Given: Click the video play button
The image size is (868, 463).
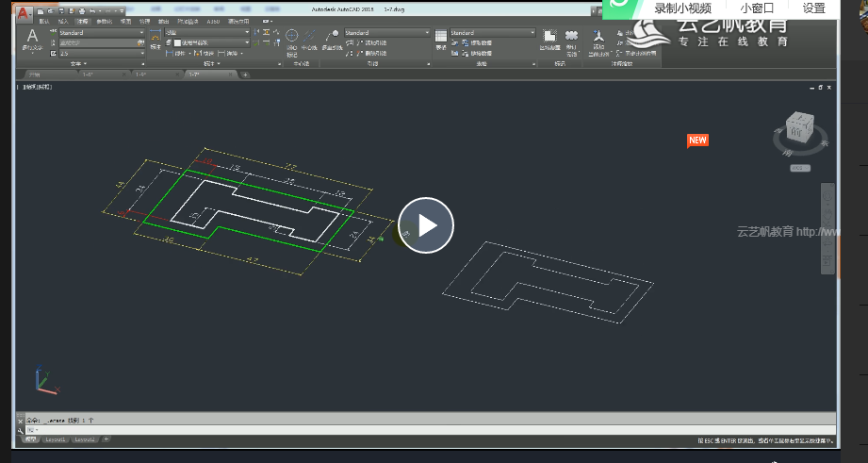Looking at the screenshot, I should click(x=426, y=225).
